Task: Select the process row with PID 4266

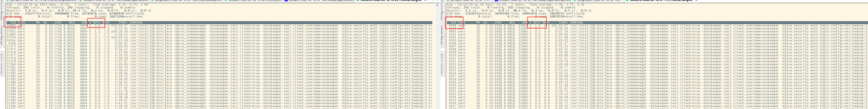Action: (x=219, y=43)
